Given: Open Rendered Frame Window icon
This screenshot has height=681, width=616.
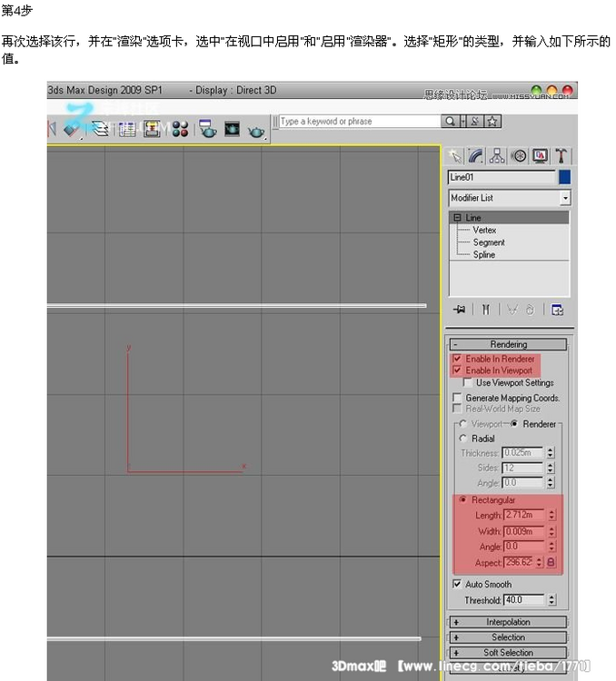Looking at the screenshot, I should coord(233,129).
